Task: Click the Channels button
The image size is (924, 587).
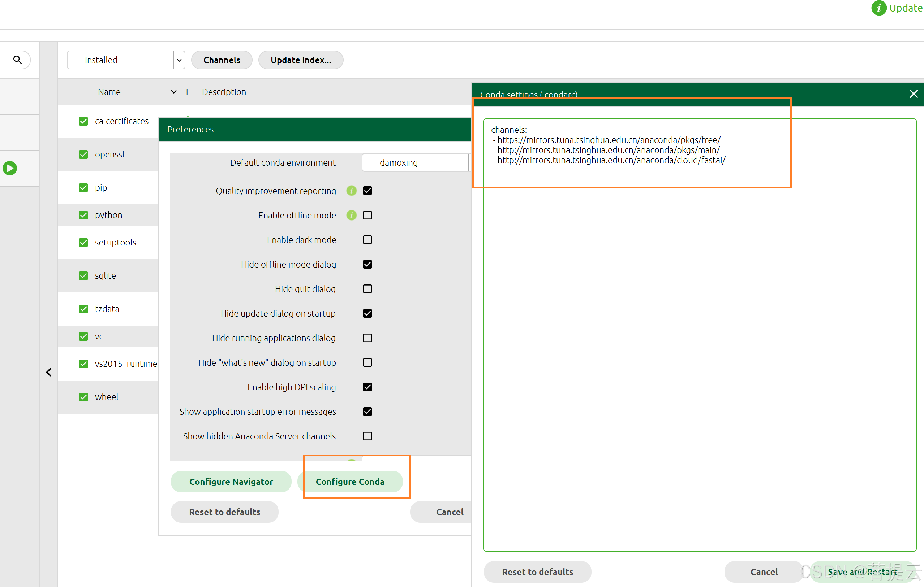Action: coord(222,60)
